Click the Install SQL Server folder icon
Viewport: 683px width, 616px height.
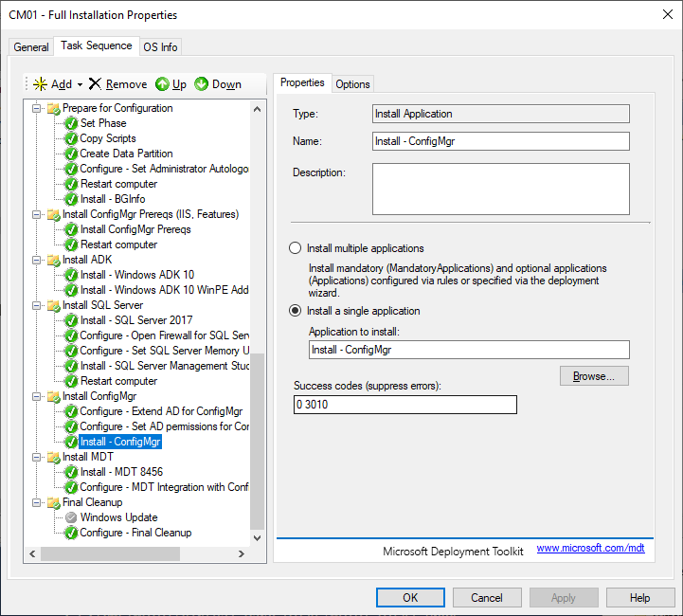click(54, 305)
